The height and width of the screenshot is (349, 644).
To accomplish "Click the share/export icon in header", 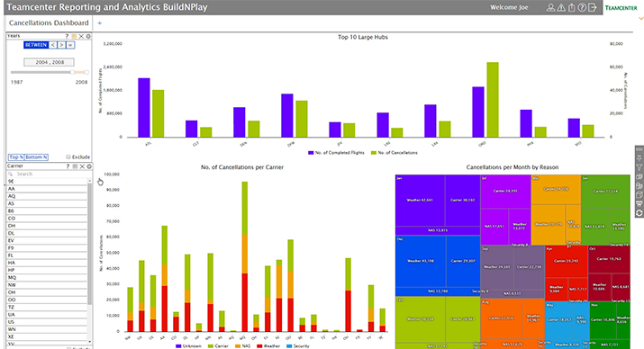I will pos(571,7).
